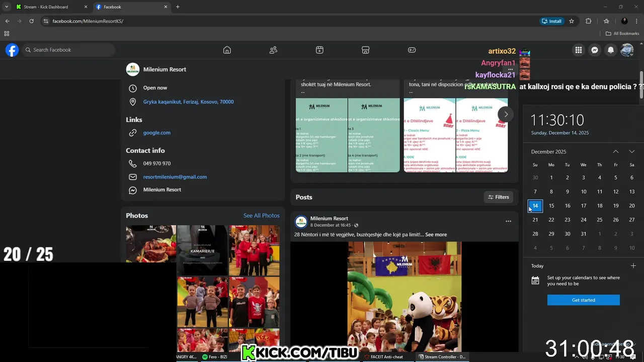Open account profile picture menu
This screenshot has height=362, width=644.
[x=627, y=50]
